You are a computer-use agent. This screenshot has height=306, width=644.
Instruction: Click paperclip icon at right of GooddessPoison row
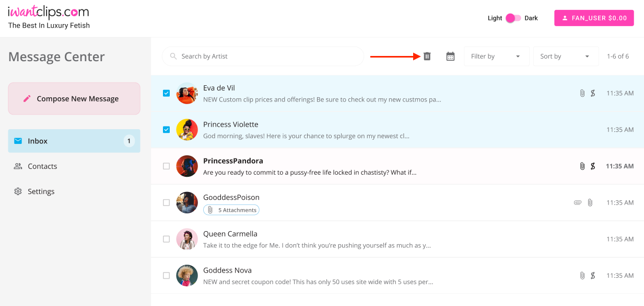590,202
